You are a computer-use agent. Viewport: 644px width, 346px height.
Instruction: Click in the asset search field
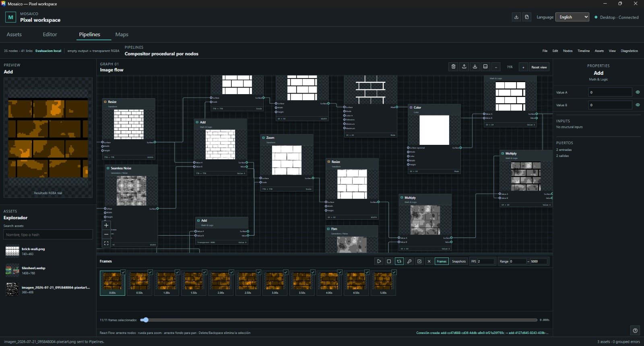[x=48, y=235]
